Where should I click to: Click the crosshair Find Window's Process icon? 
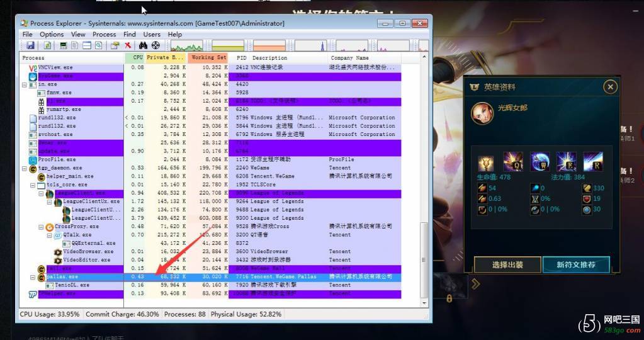point(155,45)
